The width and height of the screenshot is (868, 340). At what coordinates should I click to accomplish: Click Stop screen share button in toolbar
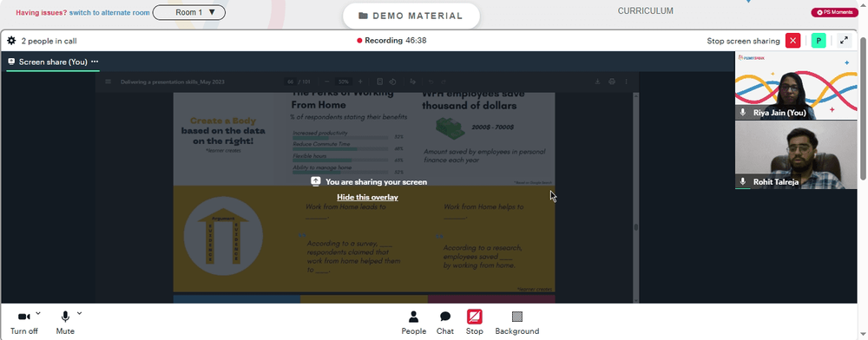point(475,323)
